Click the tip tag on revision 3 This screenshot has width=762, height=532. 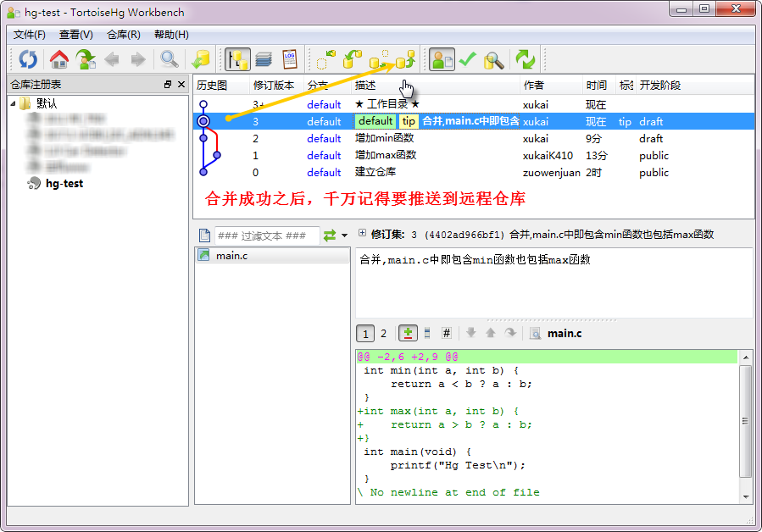point(409,121)
